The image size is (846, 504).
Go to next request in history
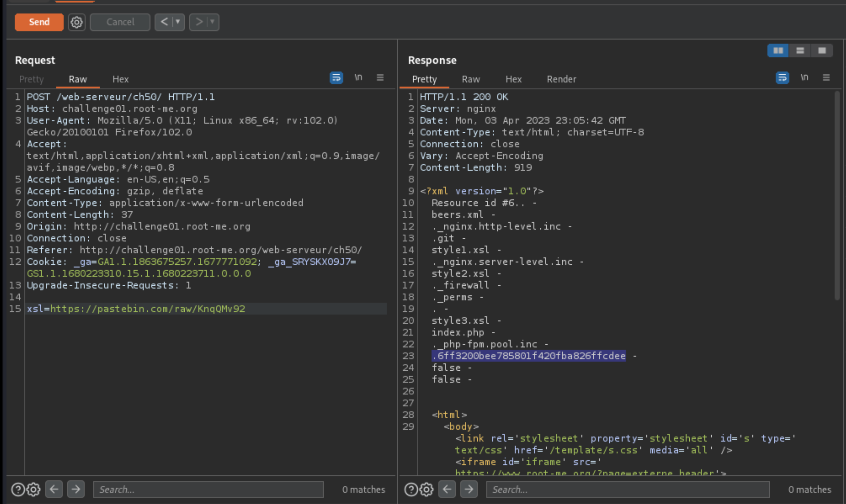pyautogui.click(x=199, y=22)
